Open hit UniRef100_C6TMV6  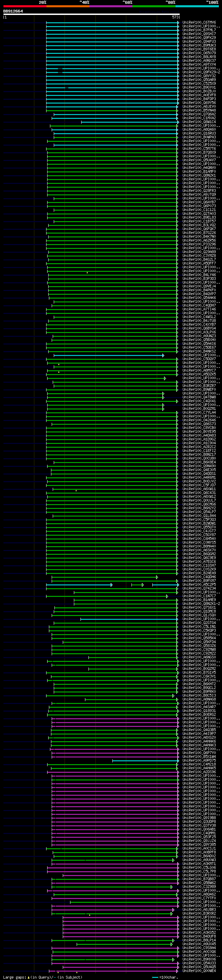pos(199,23)
